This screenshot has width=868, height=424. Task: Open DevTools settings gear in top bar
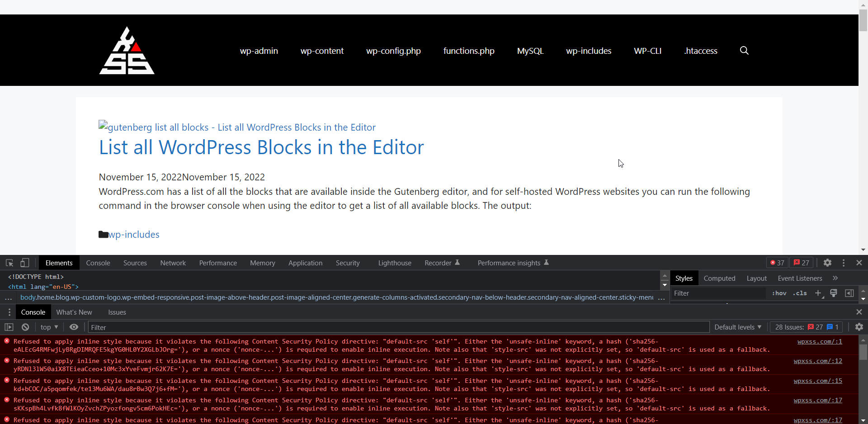[827, 263]
